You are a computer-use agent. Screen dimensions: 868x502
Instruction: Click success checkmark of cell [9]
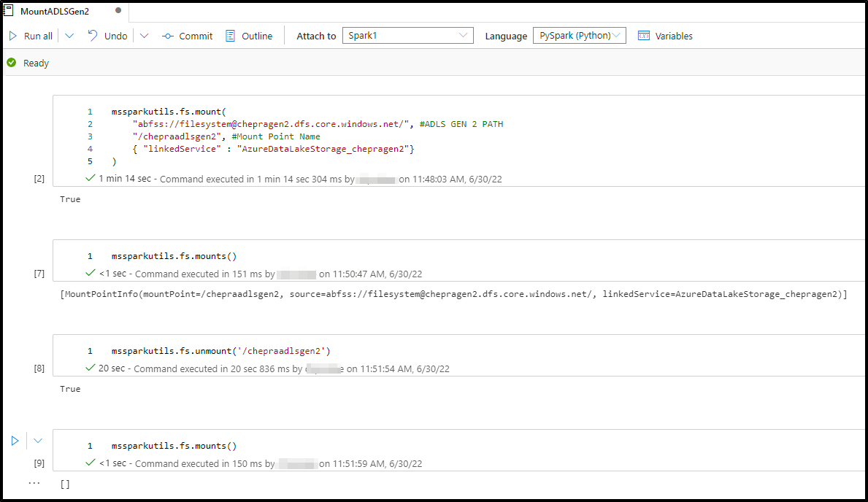click(x=91, y=463)
